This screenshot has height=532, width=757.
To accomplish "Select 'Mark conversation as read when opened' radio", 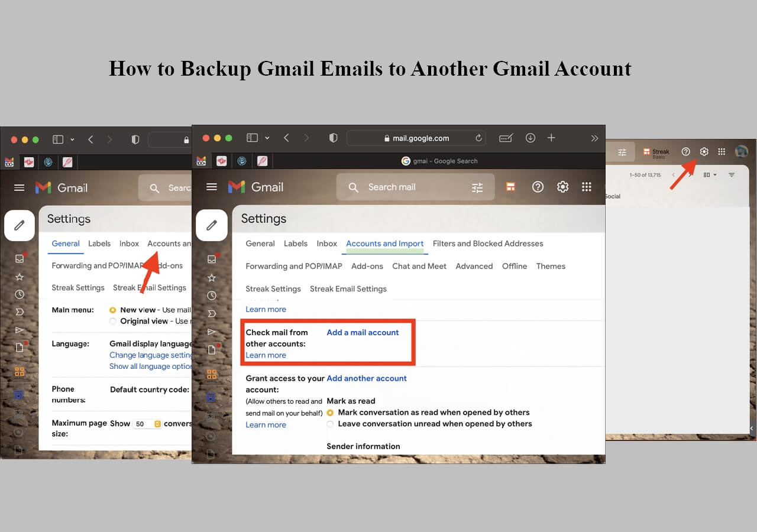I will (x=330, y=413).
